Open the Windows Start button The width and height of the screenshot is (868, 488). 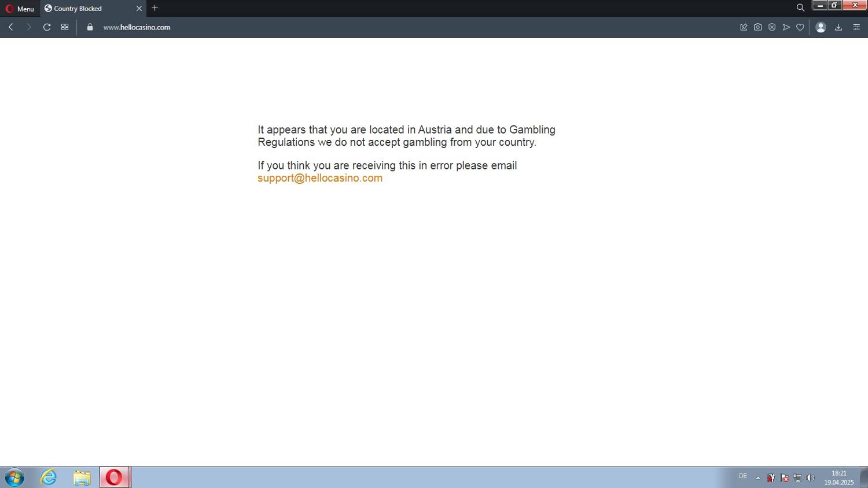[x=14, y=477]
